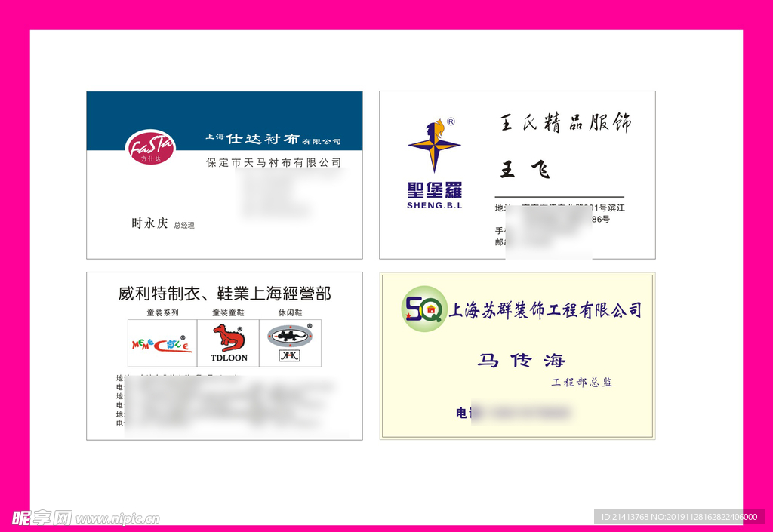The image size is (773, 532).
Task: Click the name 马传海
Action: click(521, 361)
